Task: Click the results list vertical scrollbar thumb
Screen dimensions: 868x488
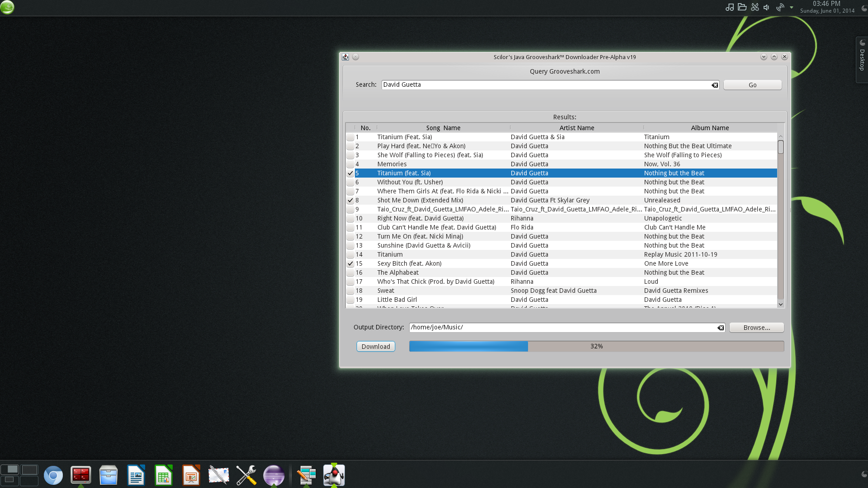Action: coord(780,147)
